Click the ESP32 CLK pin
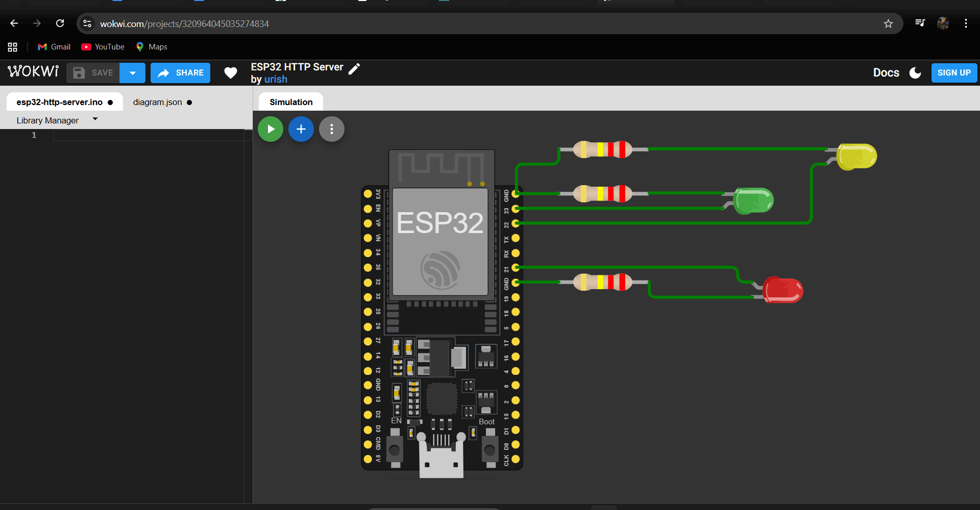 [516, 459]
